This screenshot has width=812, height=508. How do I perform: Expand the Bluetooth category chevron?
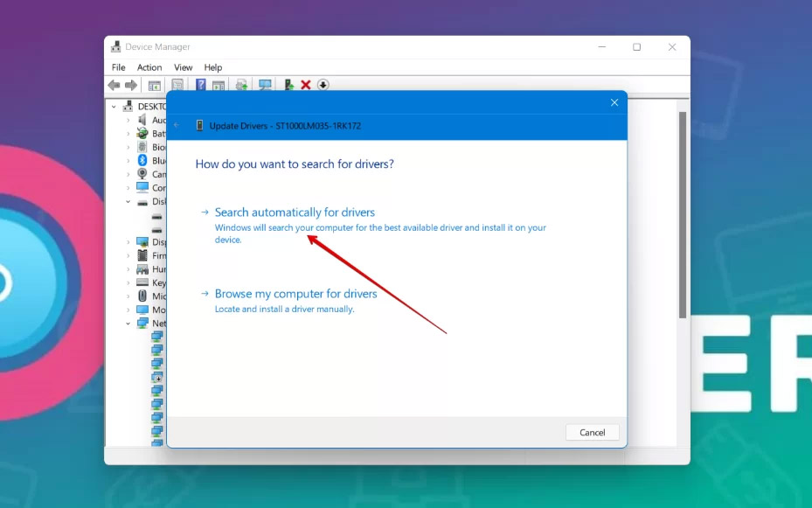pos(128,161)
